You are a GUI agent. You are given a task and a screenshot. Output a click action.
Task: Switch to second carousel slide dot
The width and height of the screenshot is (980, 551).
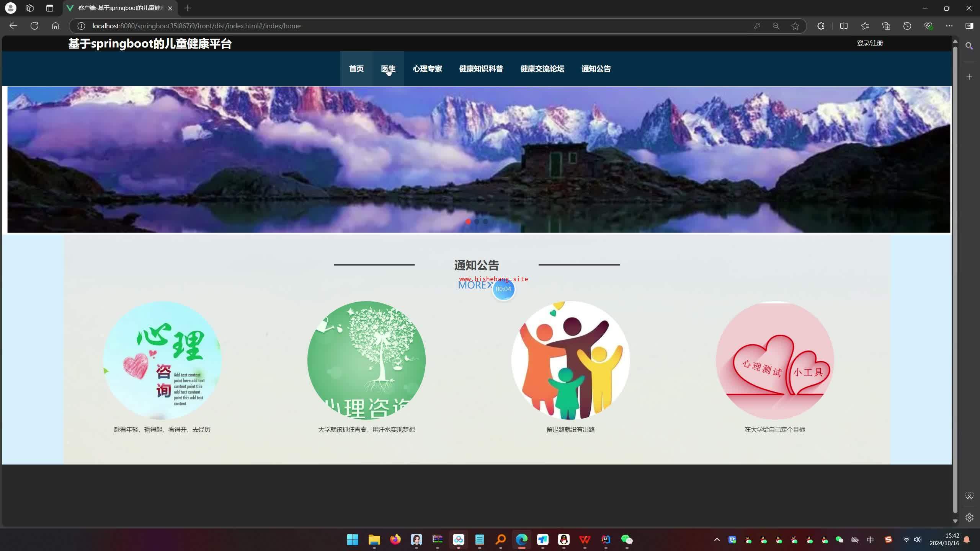tap(477, 222)
